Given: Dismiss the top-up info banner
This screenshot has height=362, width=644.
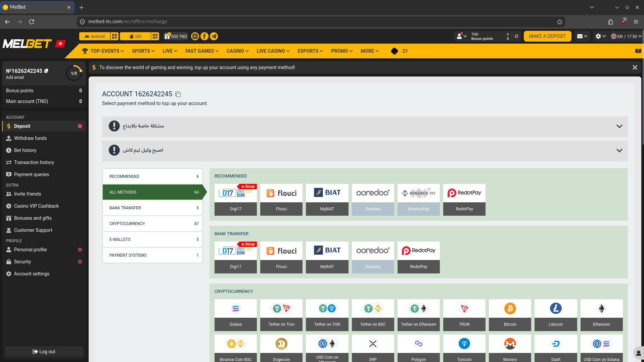Looking at the screenshot, I should 635,67.
